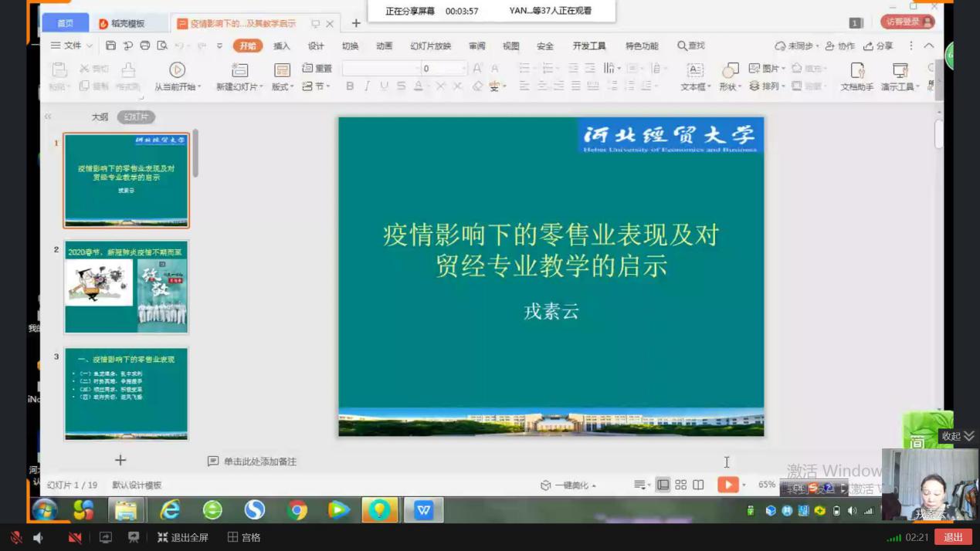This screenshot has width=980, height=551.
Task: Toggle the microphone mute in meeting bar
Action: [16, 537]
